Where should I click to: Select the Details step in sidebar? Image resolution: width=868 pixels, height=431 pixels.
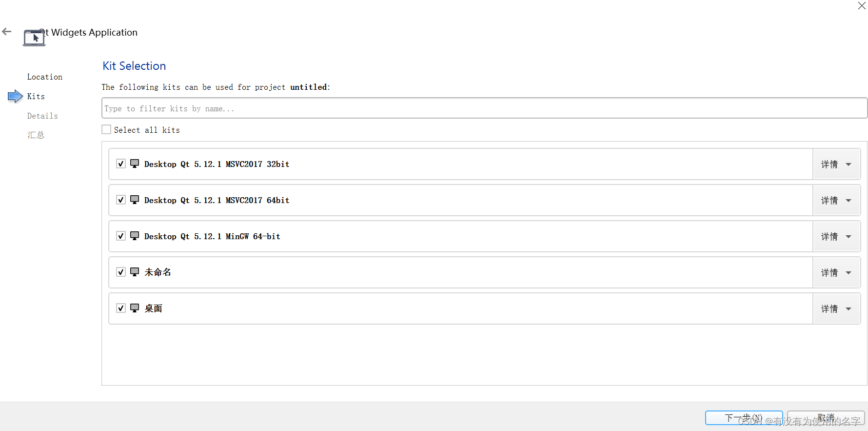coord(42,116)
